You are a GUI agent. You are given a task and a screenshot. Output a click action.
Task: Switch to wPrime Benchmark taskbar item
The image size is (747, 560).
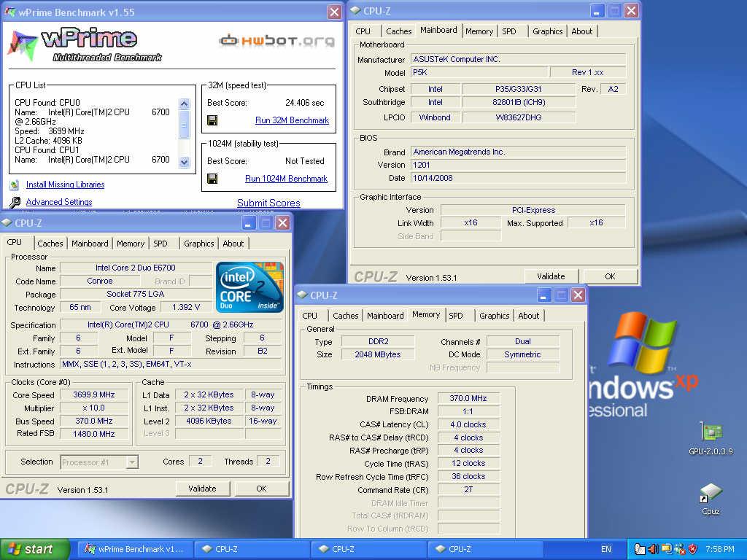tap(135, 549)
